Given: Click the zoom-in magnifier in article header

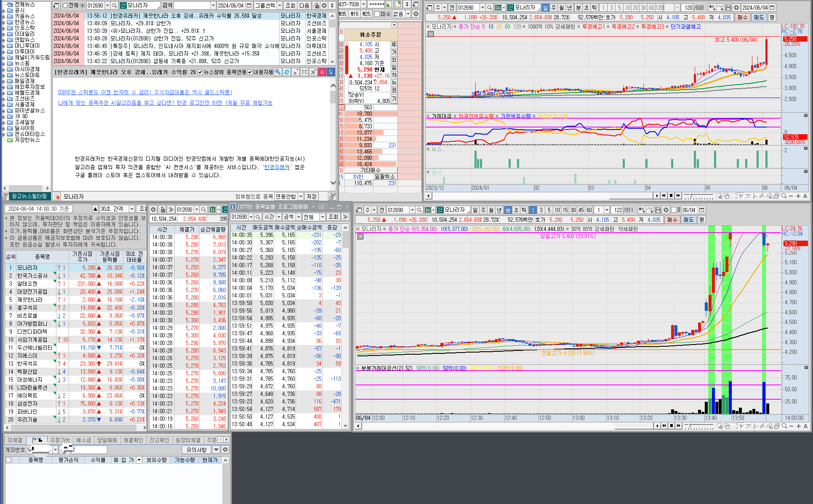Looking at the screenshot, I should 277,72.
